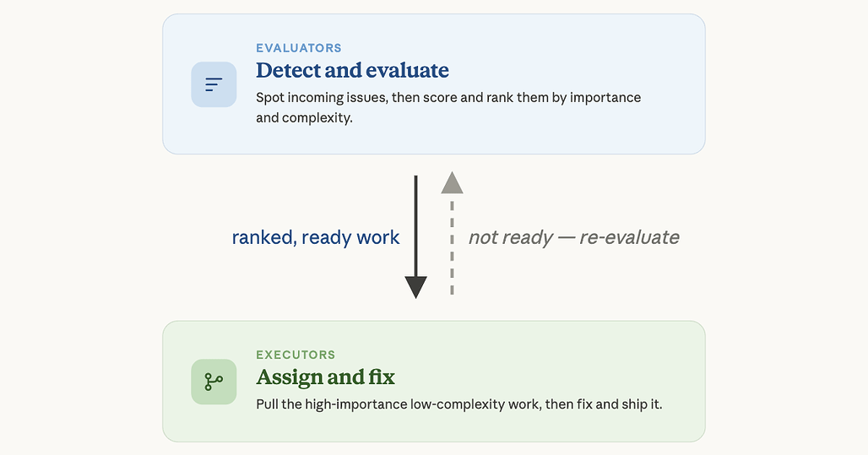Click the 'Assign and fix' heading
Screen dimensions: 868x455
click(x=326, y=377)
